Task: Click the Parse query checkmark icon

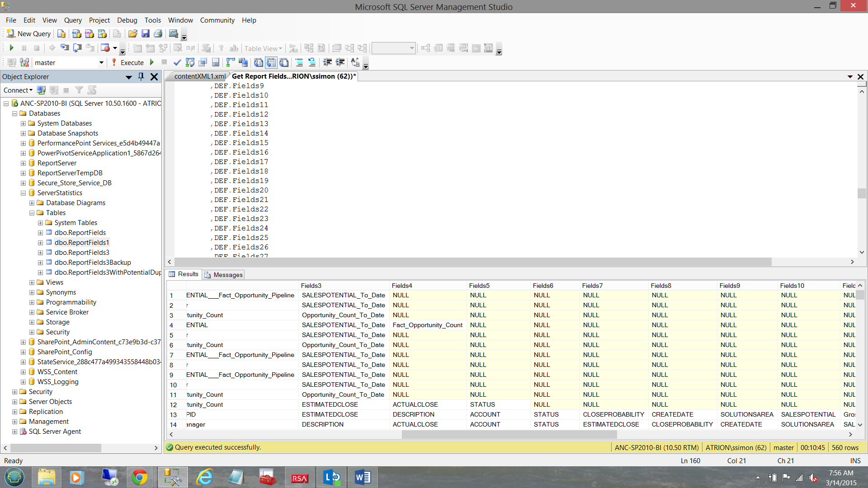Action: click(177, 62)
